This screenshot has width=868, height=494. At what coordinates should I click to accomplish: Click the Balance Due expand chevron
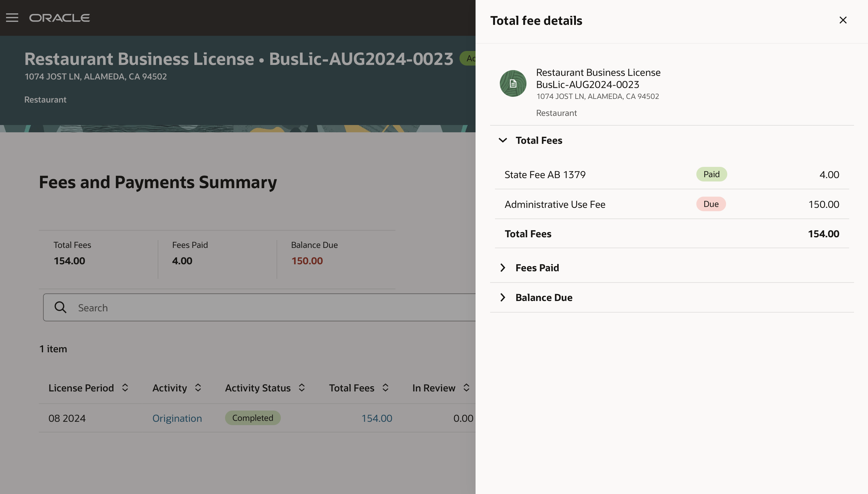[x=503, y=297]
